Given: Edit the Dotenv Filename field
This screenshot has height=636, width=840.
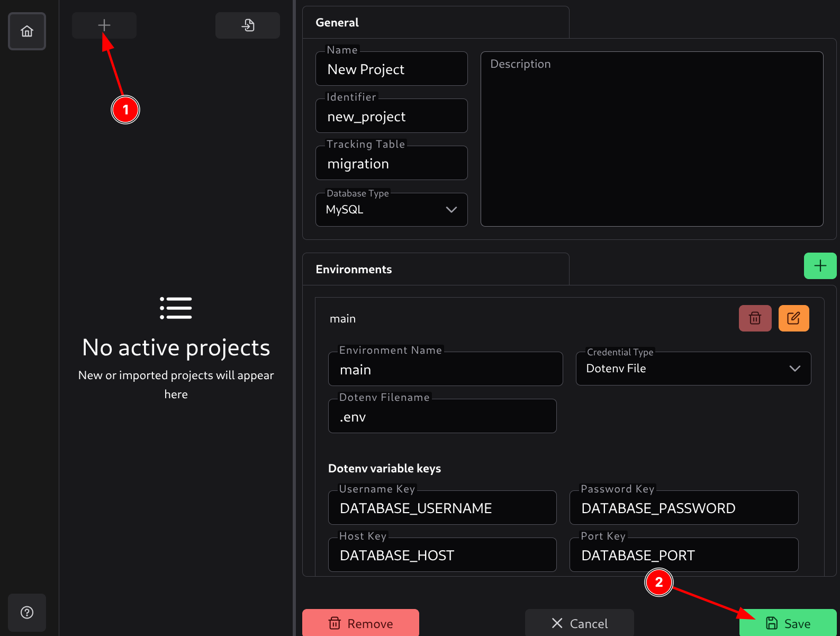Looking at the screenshot, I should click(442, 416).
